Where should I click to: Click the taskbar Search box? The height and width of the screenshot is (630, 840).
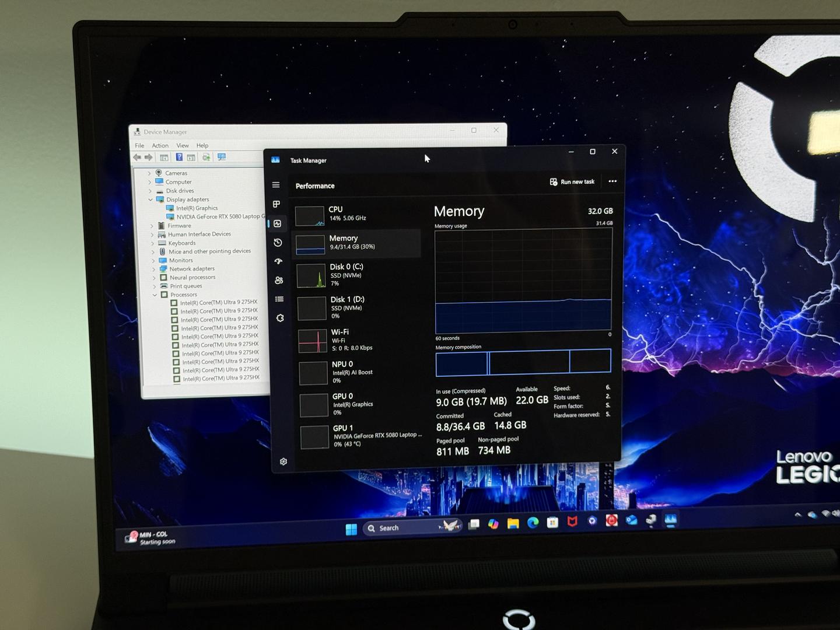[x=412, y=527]
